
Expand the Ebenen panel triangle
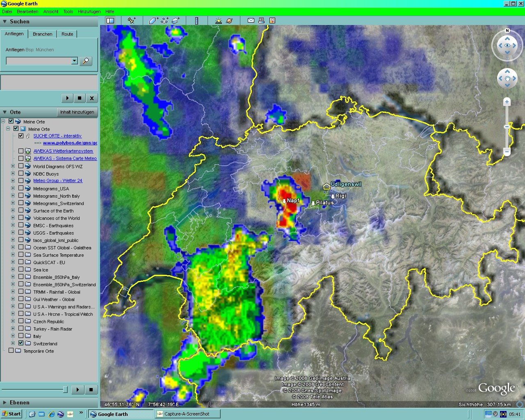(x=5, y=402)
